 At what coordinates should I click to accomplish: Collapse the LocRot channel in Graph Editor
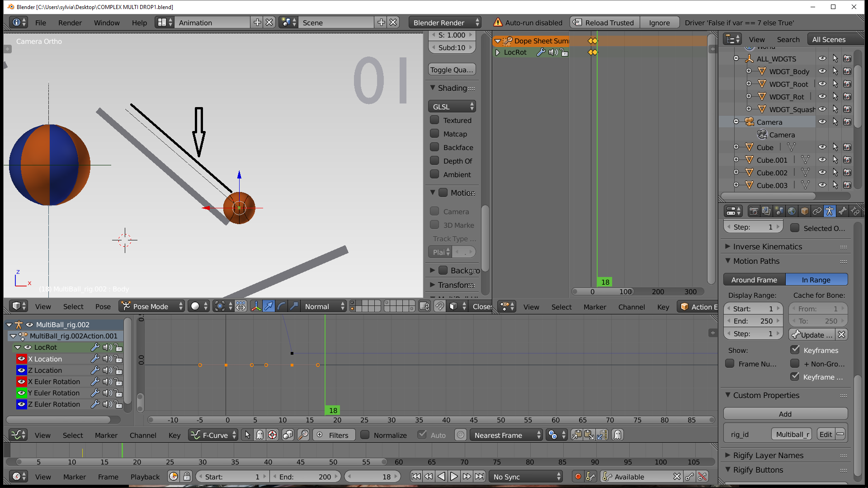point(18,347)
